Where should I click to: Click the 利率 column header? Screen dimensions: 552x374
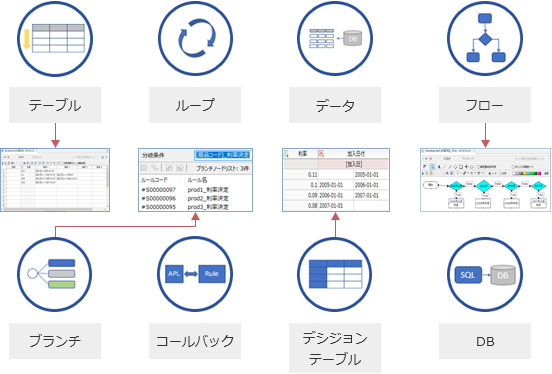[x=303, y=154]
